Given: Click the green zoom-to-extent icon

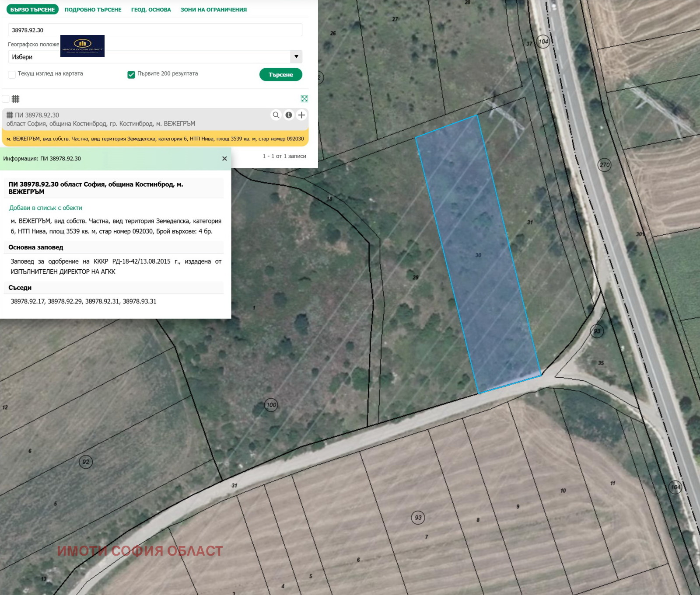Looking at the screenshot, I should [304, 99].
